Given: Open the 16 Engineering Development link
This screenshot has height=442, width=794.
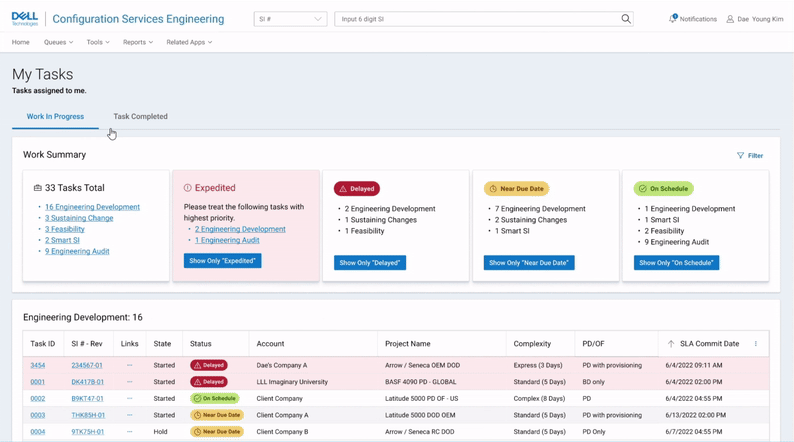Looking at the screenshot, I should click(x=92, y=207).
